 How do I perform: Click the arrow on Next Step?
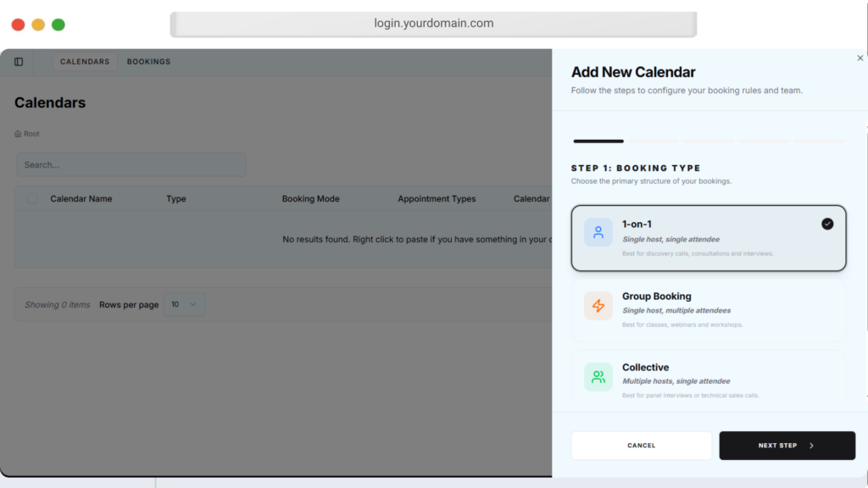coord(811,446)
